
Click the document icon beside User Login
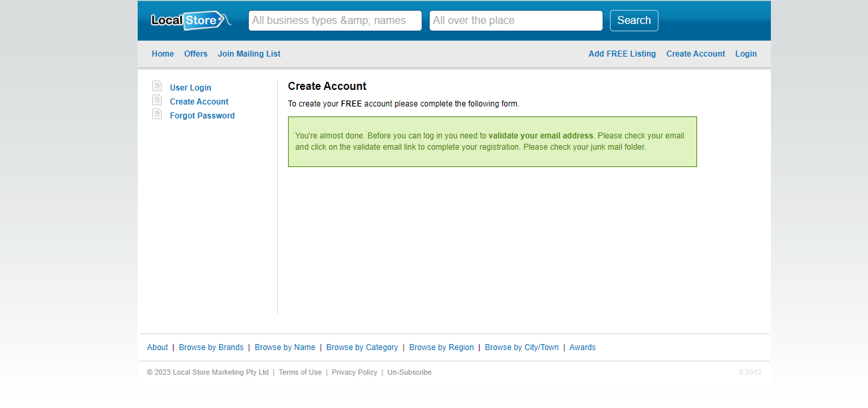coord(157,87)
